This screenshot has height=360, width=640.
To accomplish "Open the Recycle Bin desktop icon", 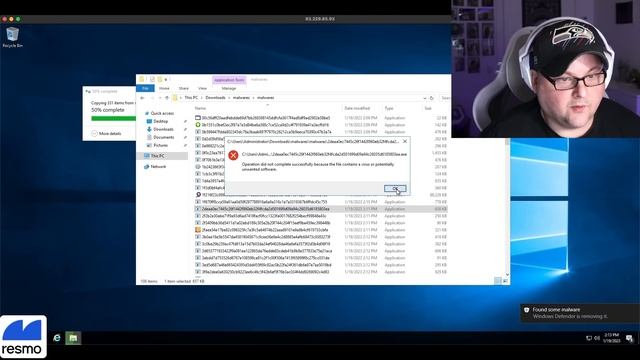I will coord(12,37).
